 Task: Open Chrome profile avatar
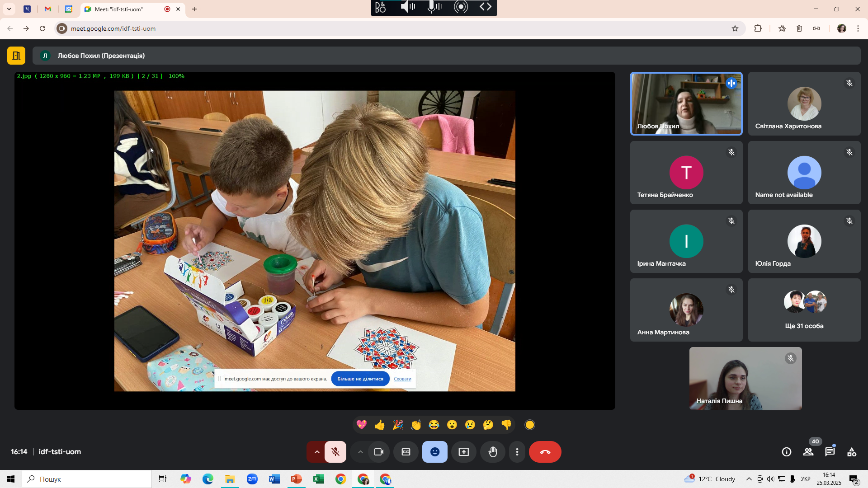coord(841,28)
